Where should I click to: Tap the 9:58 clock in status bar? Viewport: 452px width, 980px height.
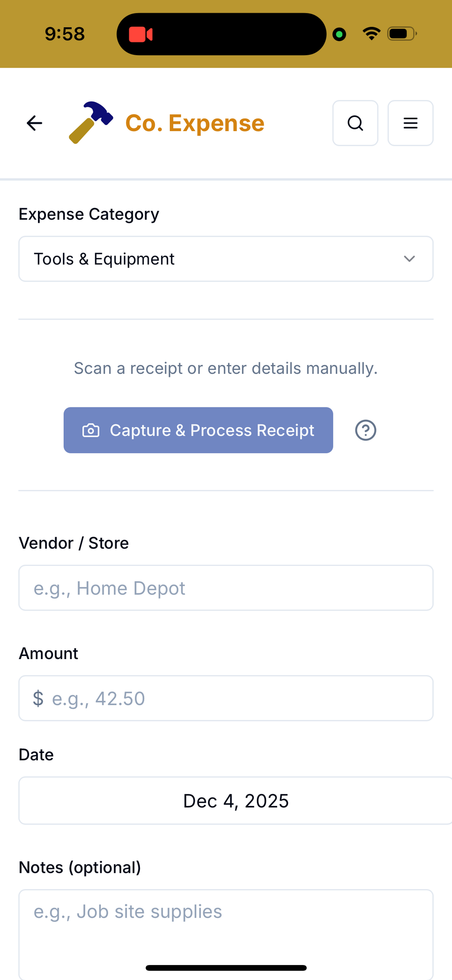pos(64,34)
